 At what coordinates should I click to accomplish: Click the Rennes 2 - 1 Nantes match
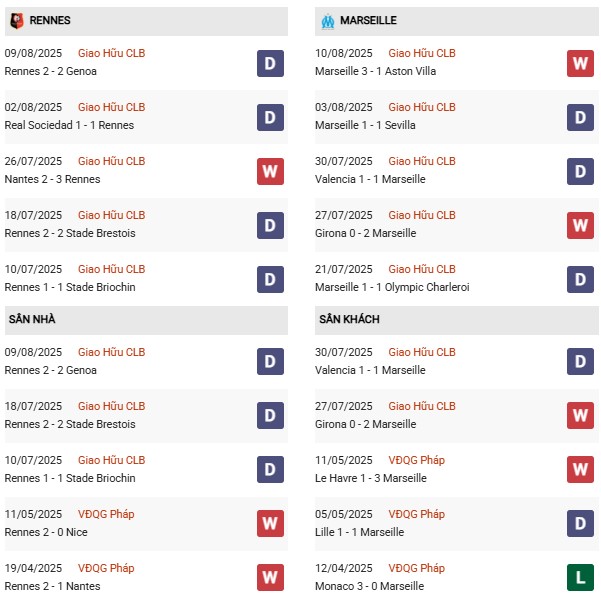click(54, 586)
